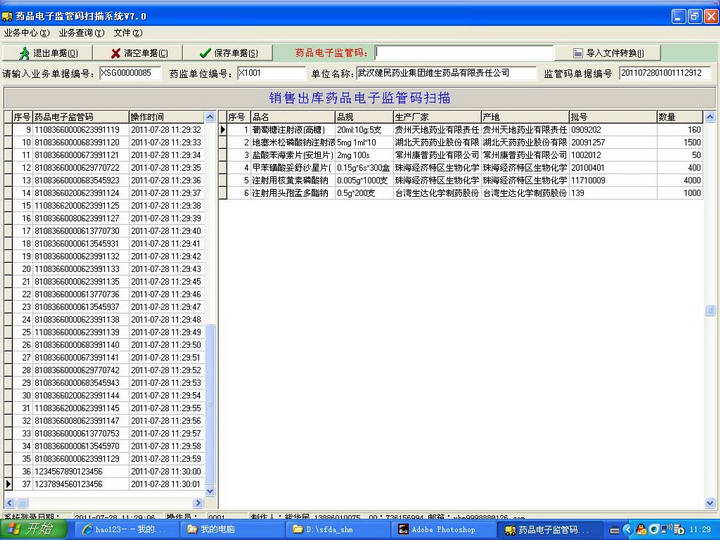Image resolution: width=720 pixels, height=540 pixels.
Task: Click up arrow of right product table scrollbar
Action: 710,116
